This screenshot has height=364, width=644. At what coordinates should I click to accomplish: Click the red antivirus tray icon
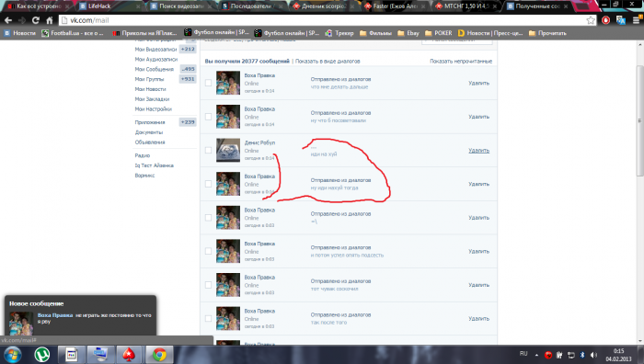[548, 355]
